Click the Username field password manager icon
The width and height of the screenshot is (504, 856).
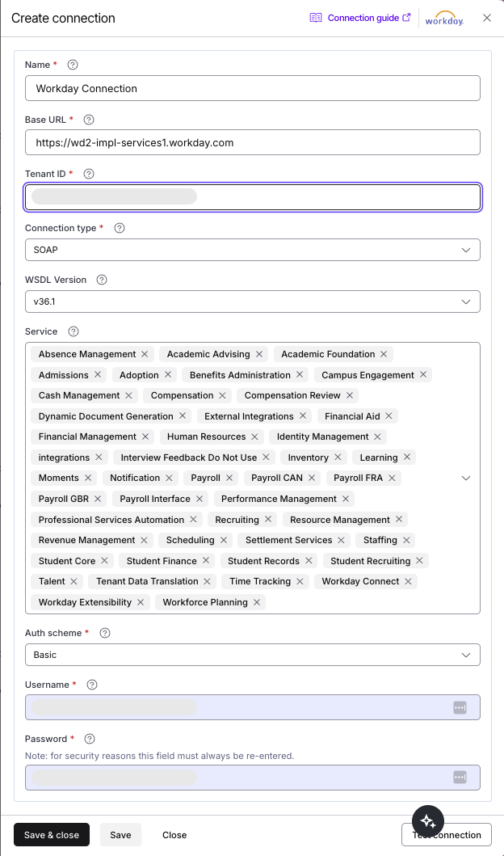click(460, 707)
